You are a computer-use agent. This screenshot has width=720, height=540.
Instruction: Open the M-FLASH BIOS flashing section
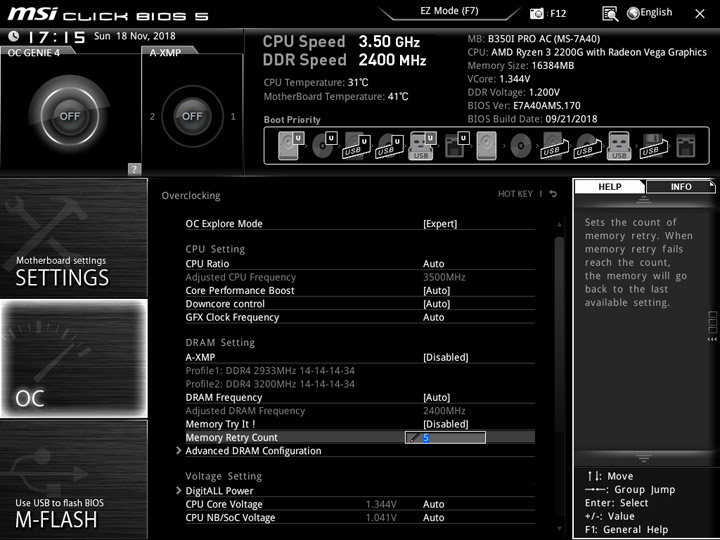pos(74,479)
